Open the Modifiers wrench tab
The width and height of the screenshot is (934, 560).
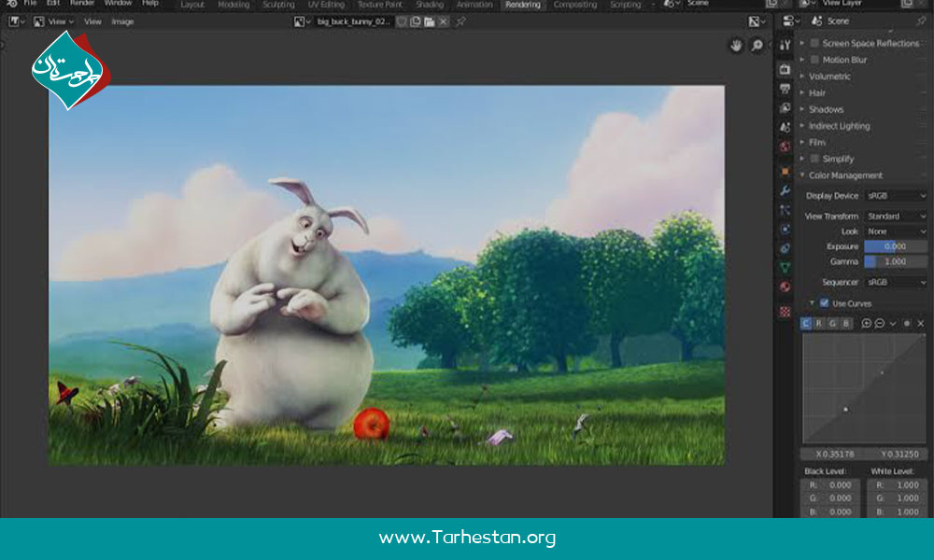pyautogui.click(x=785, y=190)
